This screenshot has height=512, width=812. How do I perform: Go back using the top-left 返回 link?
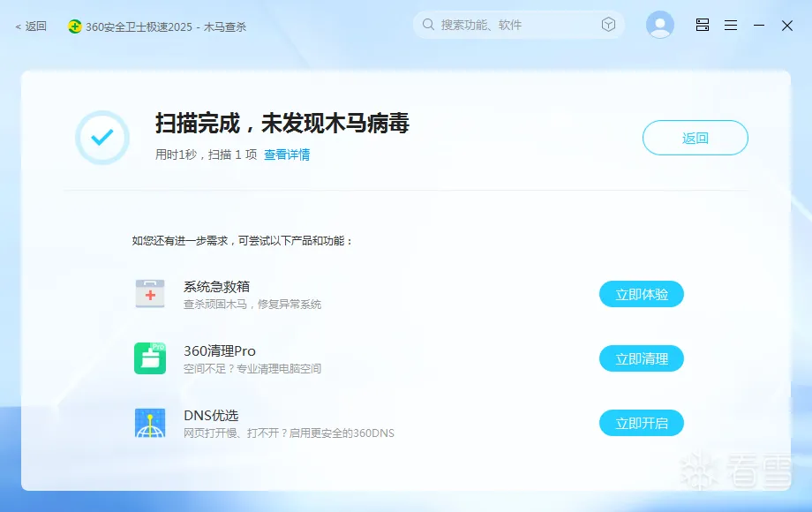pos(31,26)
